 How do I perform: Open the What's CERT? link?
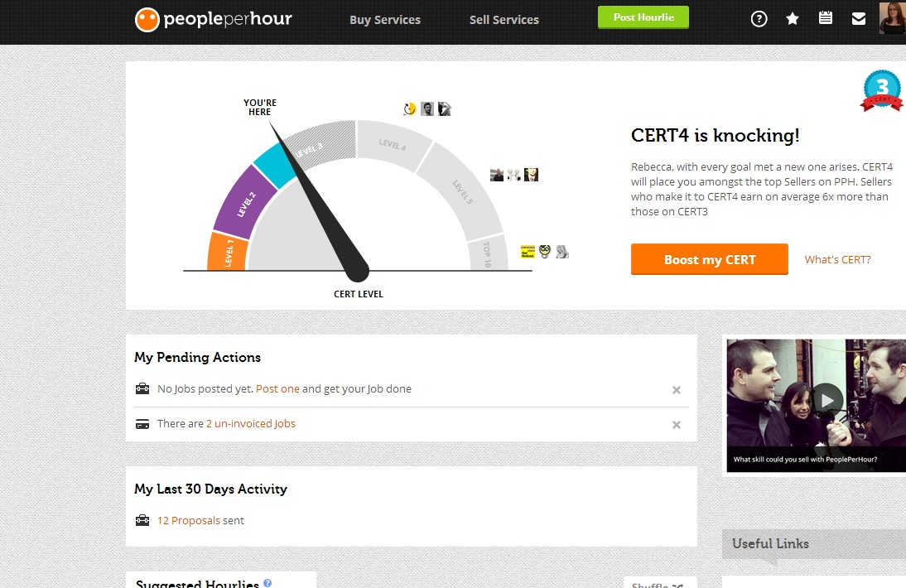coord(837,259)
